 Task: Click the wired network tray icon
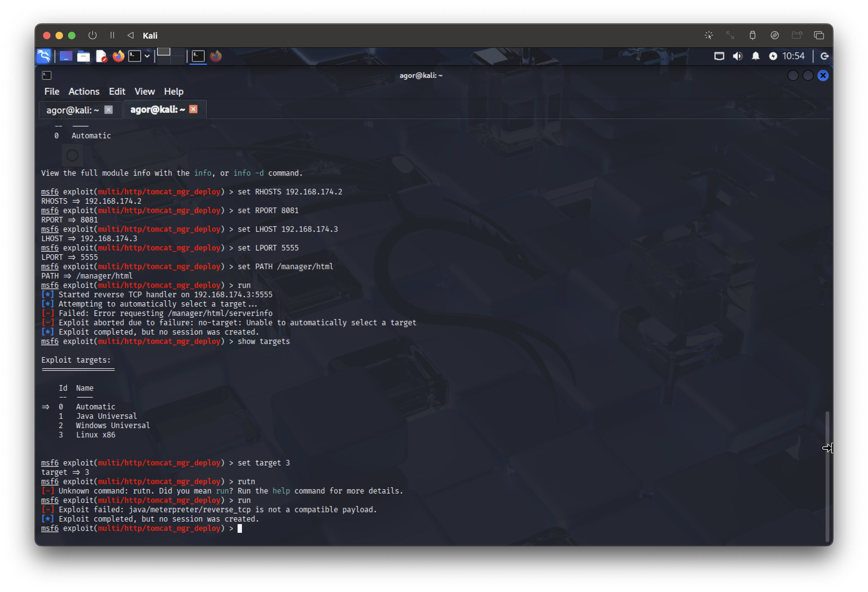pyautogui.click(x=719, y=56)
